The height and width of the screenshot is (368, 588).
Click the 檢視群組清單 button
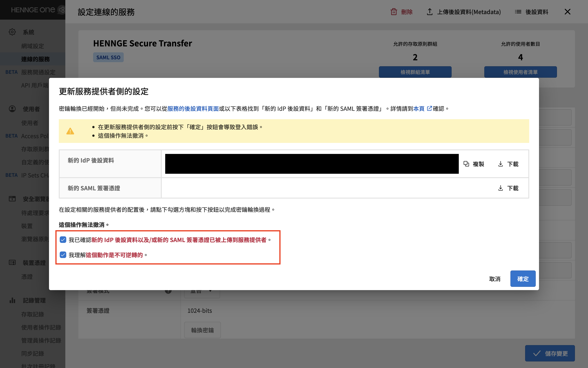point(415,72)
